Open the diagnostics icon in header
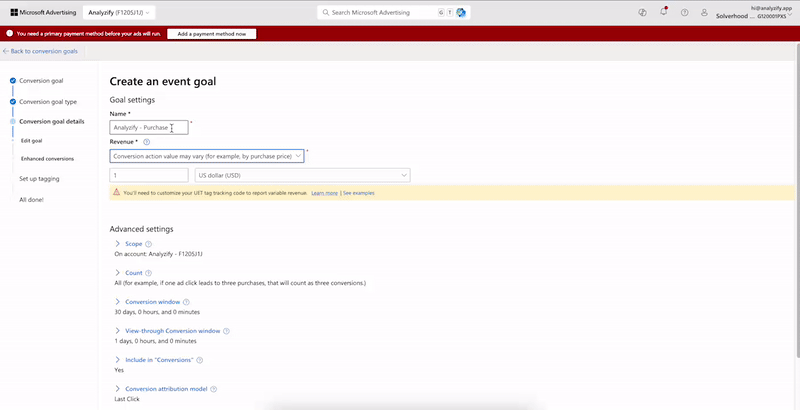 tap(642, 12)
